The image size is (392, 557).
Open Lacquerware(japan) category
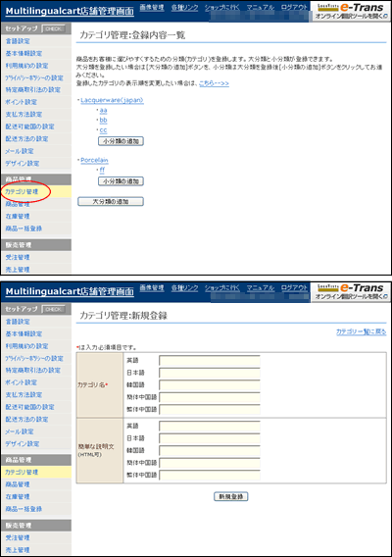(x=112, y=100)
